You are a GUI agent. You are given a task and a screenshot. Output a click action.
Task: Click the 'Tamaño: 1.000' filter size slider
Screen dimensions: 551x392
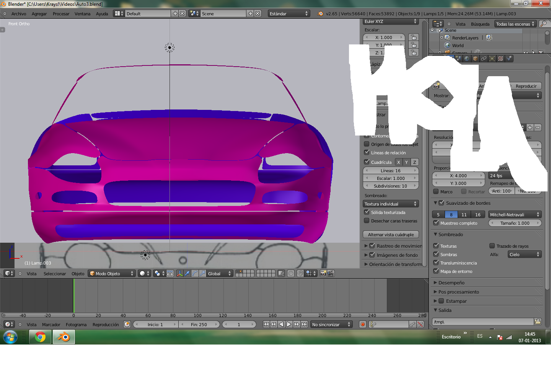tap(515, 223)
